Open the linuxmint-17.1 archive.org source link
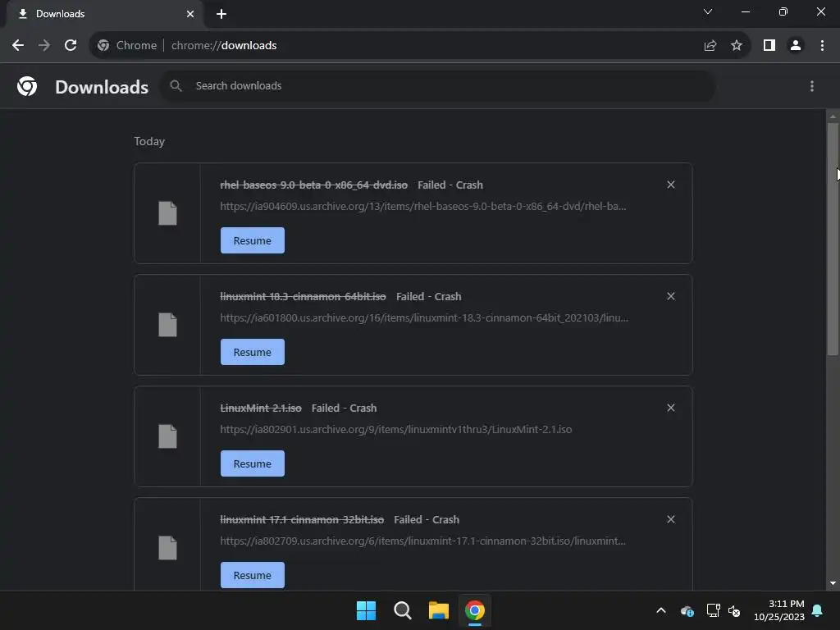Screen dimensions: 840x630 point(422,541)
